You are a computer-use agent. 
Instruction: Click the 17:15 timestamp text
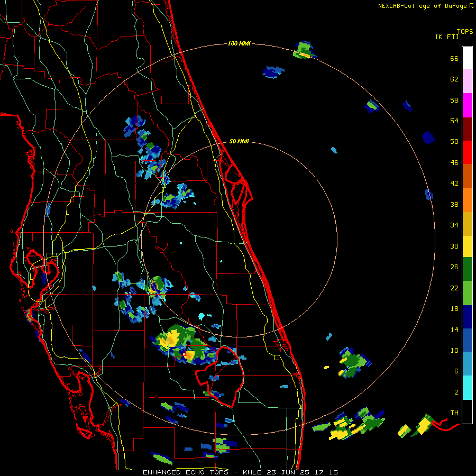click(326, 472)
